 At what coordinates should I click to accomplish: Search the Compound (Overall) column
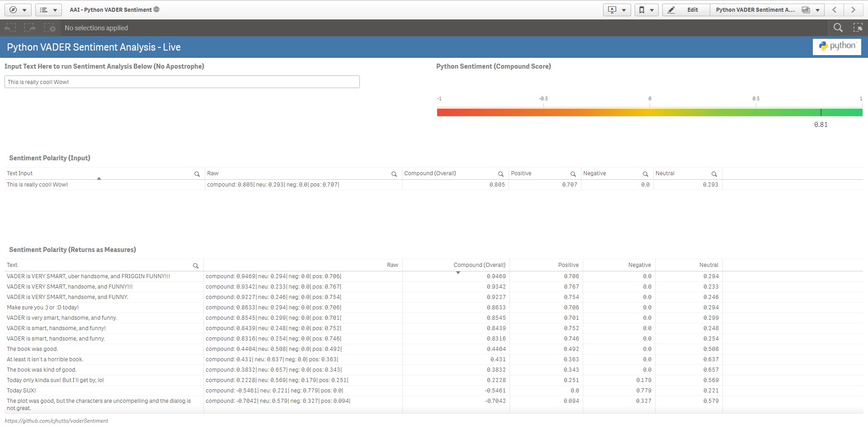tap(501, 174)
